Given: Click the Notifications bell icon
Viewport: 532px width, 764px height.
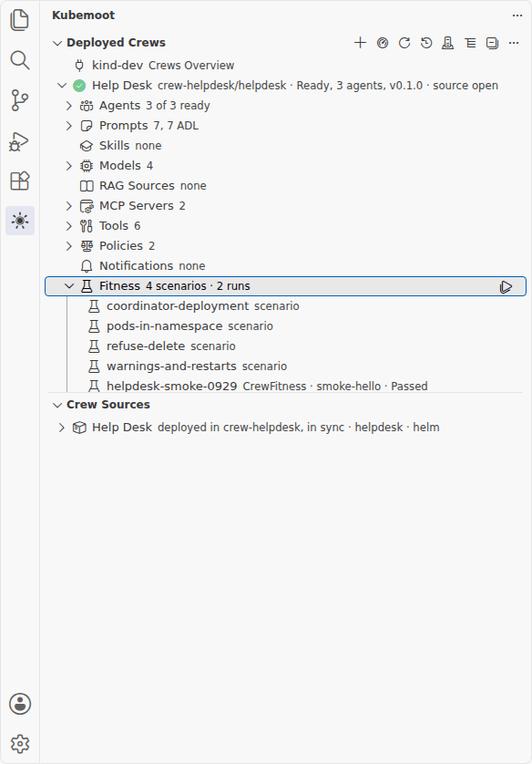Looking at the screenshot, I should click(x=87, y=266).
